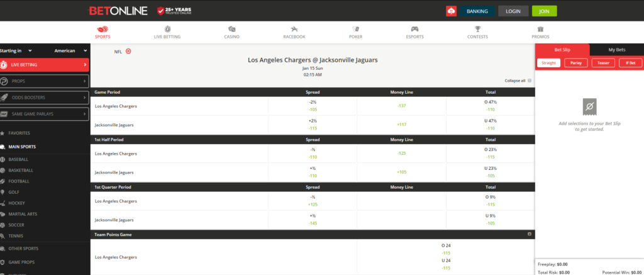Select the Parlay bet type
This screenshot has height=275, width=644.
[576, 63]
